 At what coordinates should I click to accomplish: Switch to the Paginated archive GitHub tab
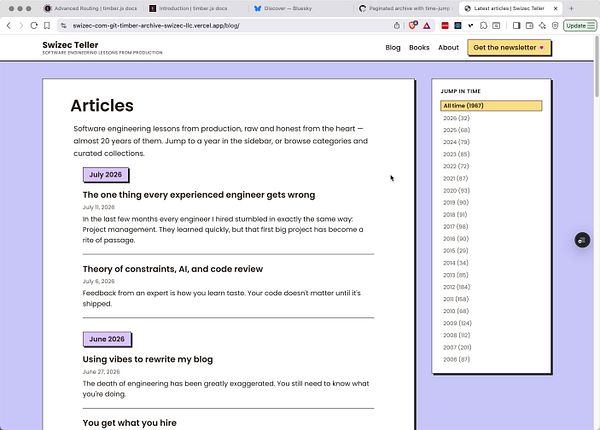(405, 8)
